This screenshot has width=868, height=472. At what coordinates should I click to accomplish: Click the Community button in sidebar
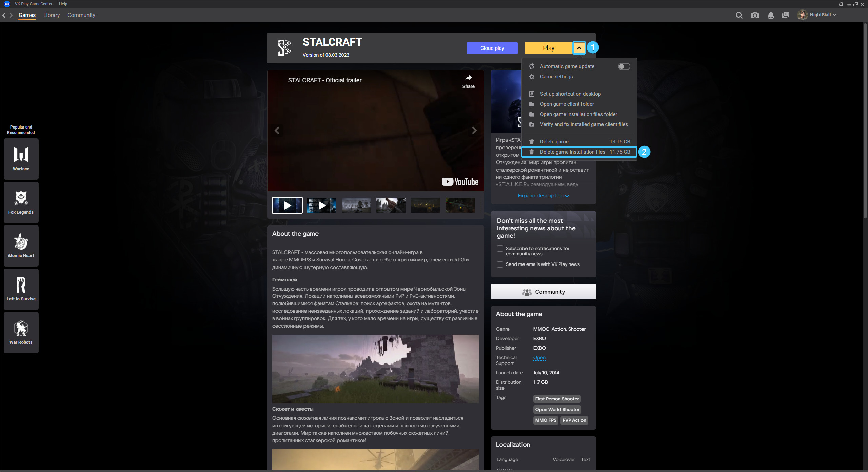click(543, 292)
